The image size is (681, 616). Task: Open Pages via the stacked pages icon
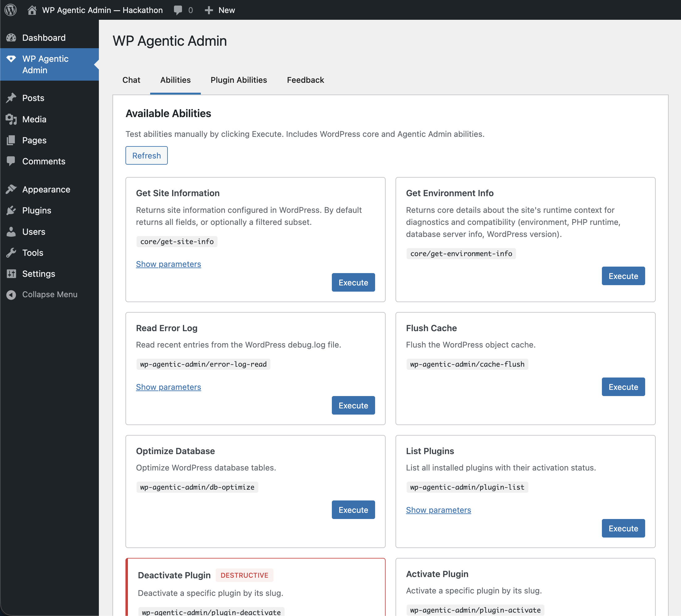point(11,140)
